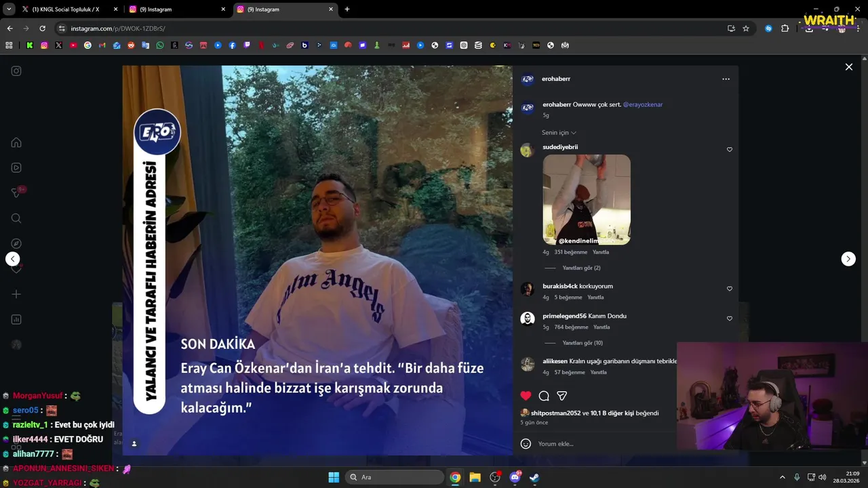
Task: Open emoji picker beside Yorum ekle
Action: 526,444
